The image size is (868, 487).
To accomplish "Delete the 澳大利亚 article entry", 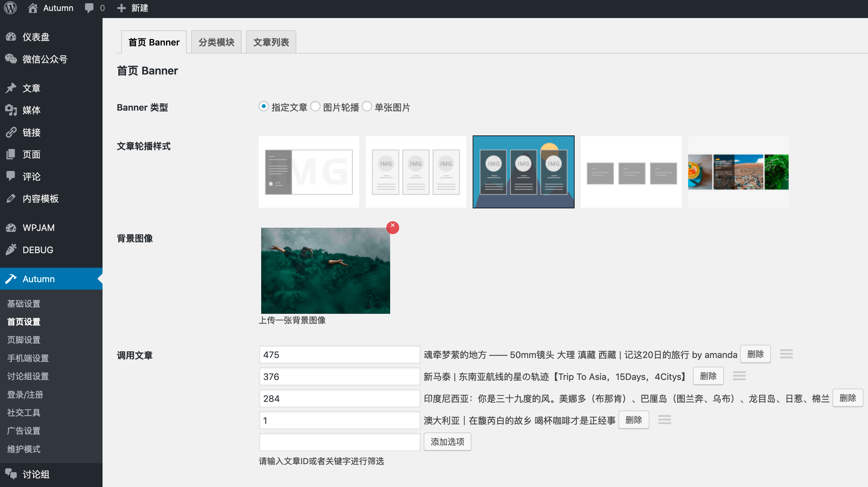I will coord(634,420).
